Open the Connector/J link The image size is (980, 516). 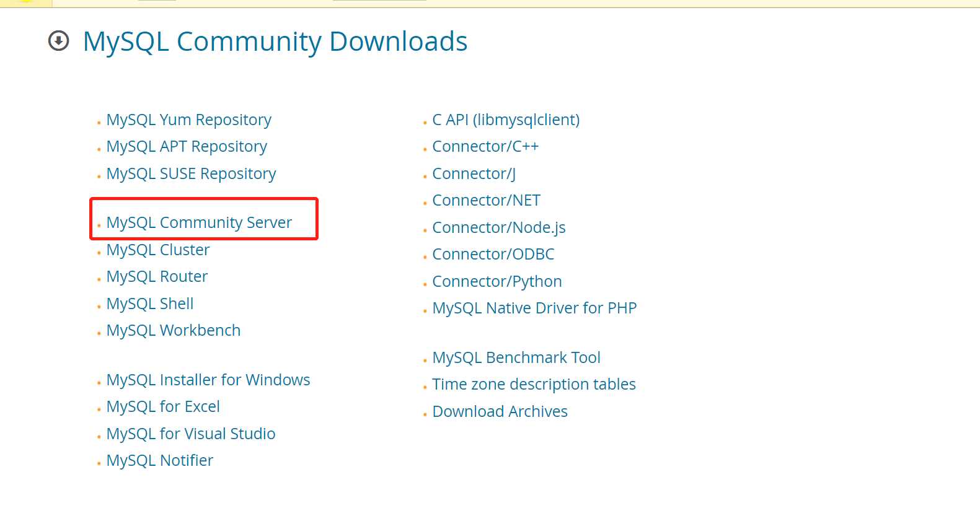[x=474, y=173]
